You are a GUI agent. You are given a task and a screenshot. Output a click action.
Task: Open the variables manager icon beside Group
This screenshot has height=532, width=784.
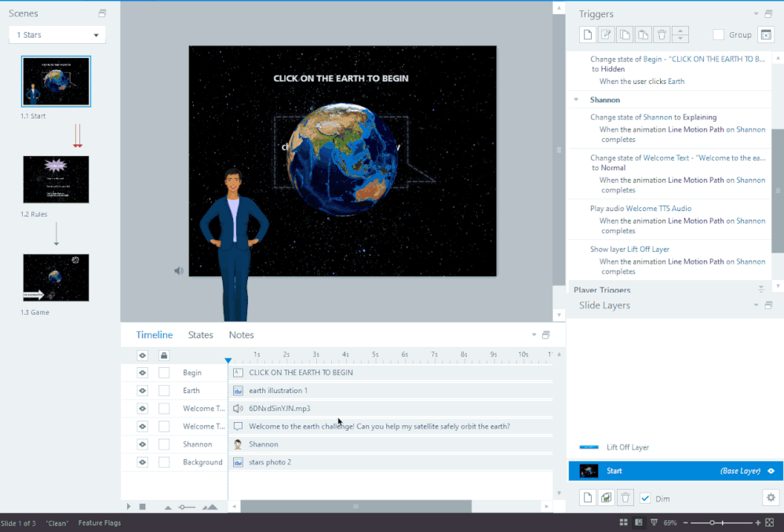[766, 35]
